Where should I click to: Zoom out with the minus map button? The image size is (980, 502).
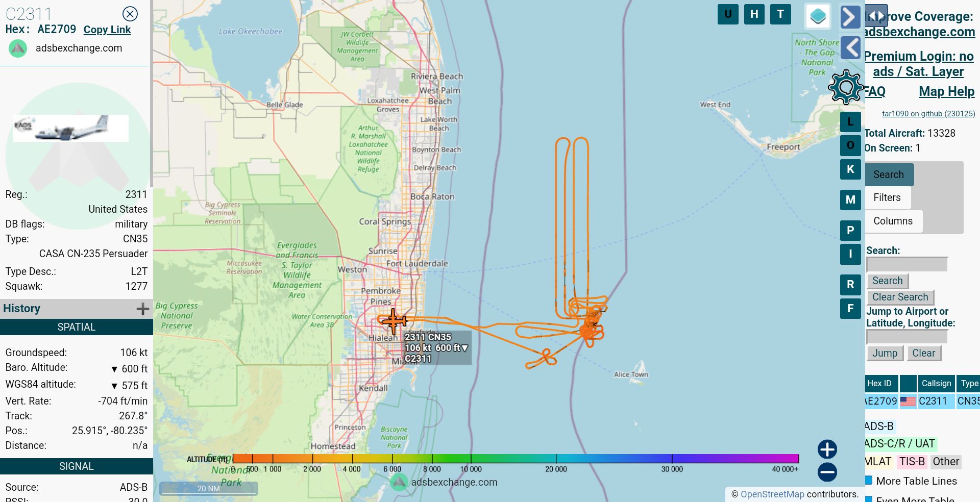[x=827, y=472]
